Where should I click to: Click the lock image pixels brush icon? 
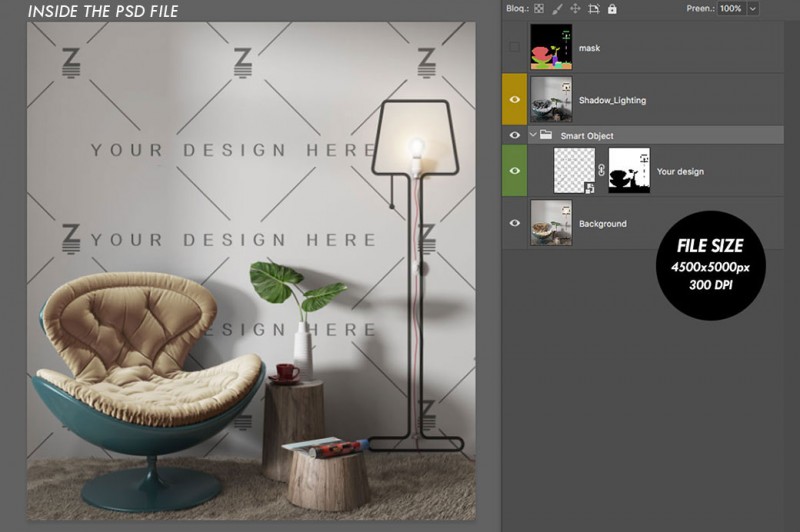coord(557,9)
